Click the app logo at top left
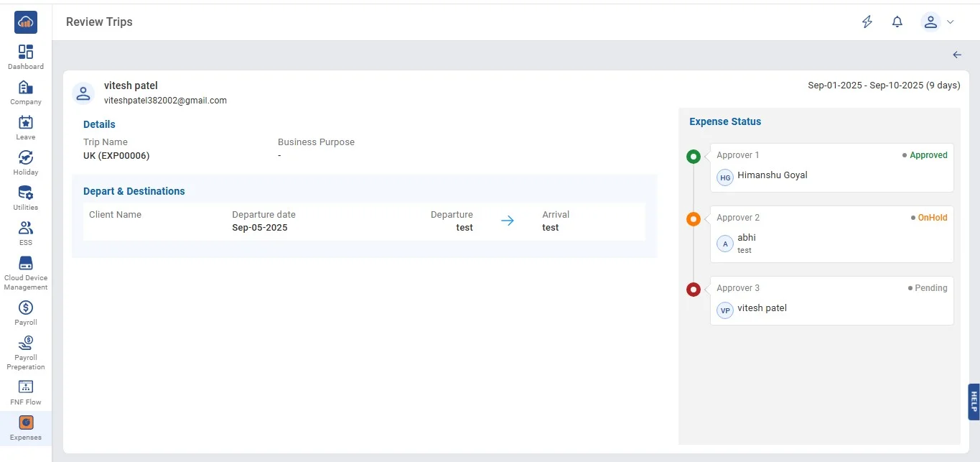980x462 pixels. [26, 22]
